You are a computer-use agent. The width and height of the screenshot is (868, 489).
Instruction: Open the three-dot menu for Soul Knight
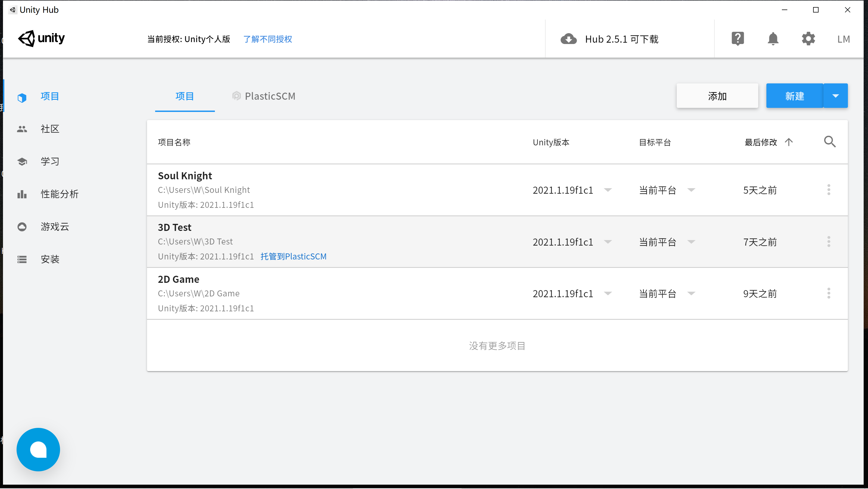click(x=829, y=190)
